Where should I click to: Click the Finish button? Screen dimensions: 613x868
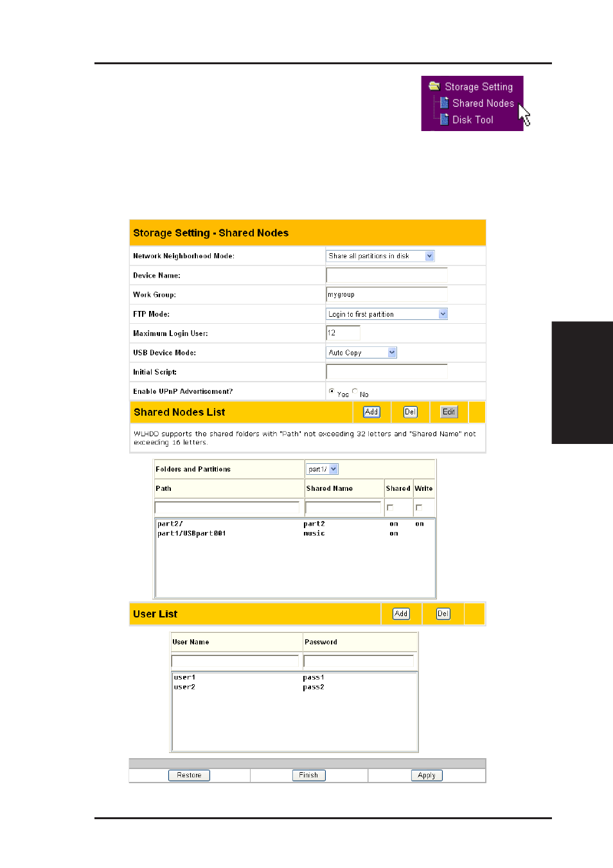pyautogui.click(x=308, y=775)
